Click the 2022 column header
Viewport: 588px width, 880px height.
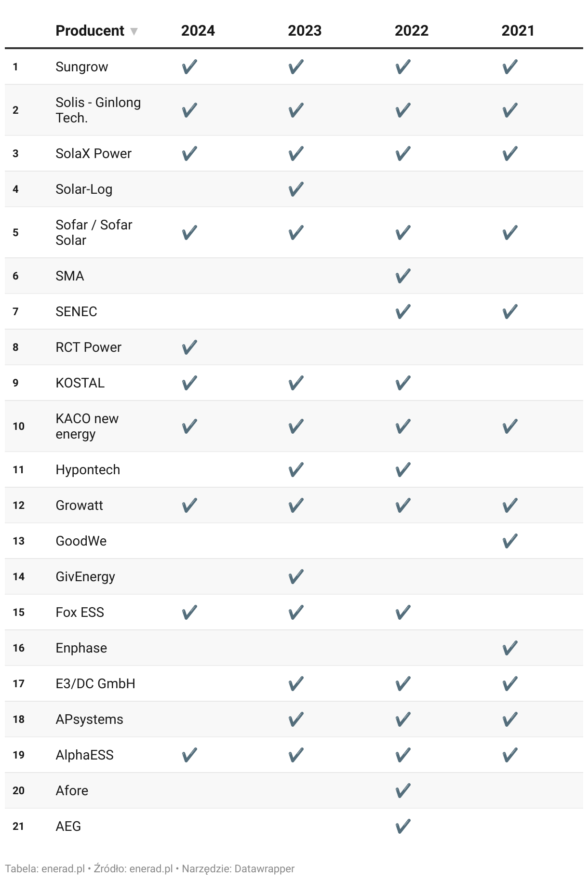[411, 31]
